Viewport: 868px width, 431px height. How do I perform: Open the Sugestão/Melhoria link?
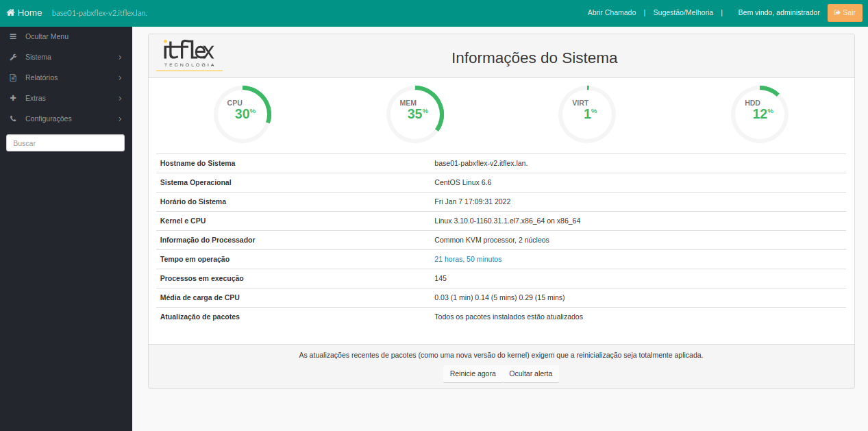click(683, 13)
